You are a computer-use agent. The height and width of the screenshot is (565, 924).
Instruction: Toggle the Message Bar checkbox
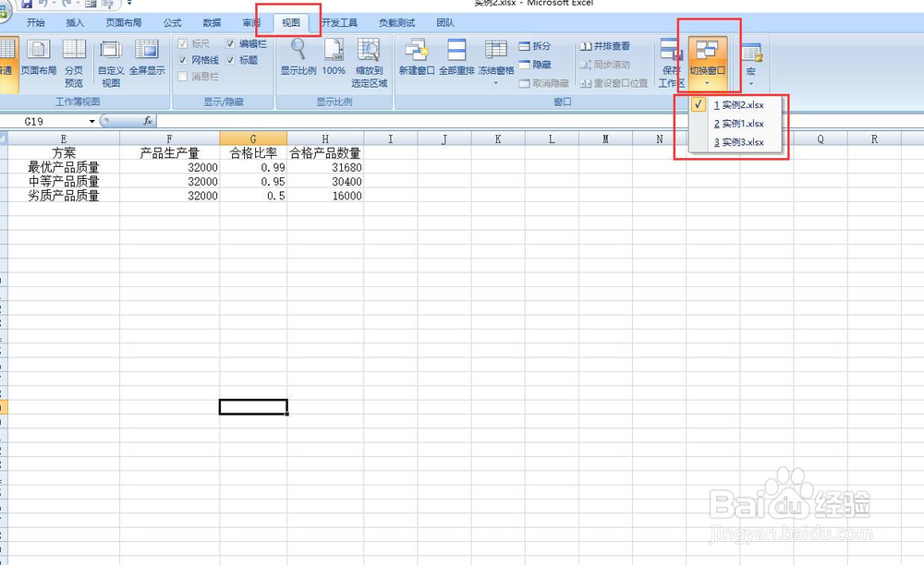click(182, 77)
